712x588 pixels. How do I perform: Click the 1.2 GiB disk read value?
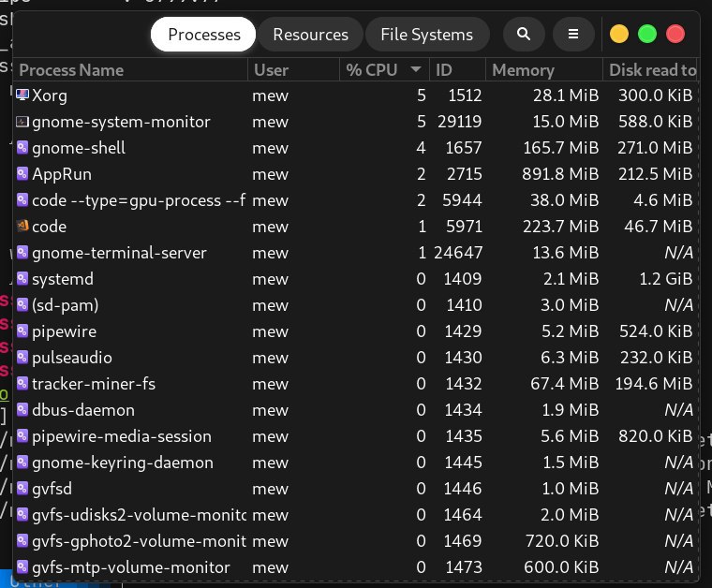pyautogui.click(x=666, y=279)
